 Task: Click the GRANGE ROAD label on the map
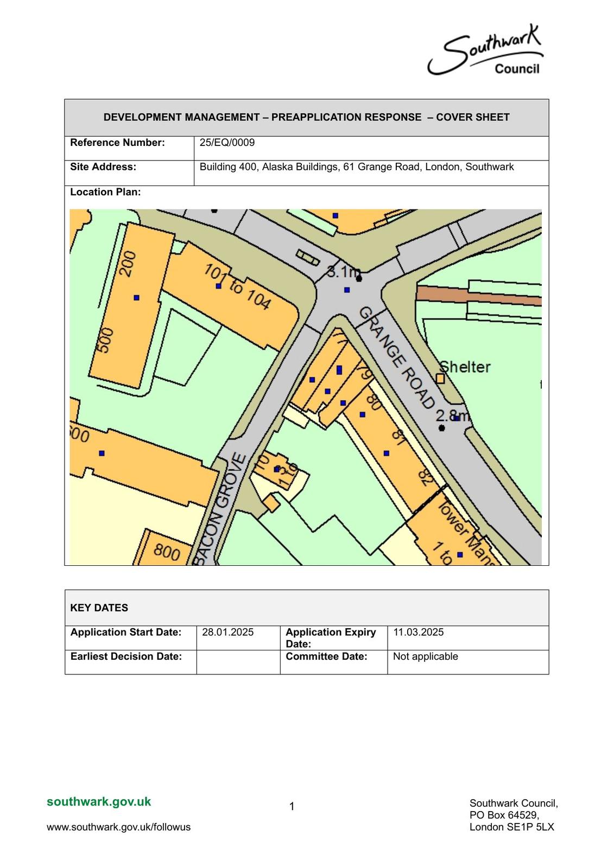(397, 358)
